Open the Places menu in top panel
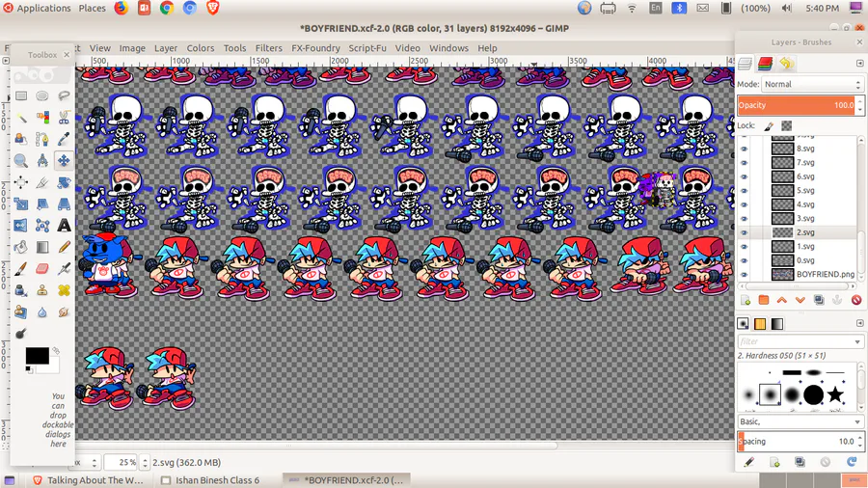 92,9
